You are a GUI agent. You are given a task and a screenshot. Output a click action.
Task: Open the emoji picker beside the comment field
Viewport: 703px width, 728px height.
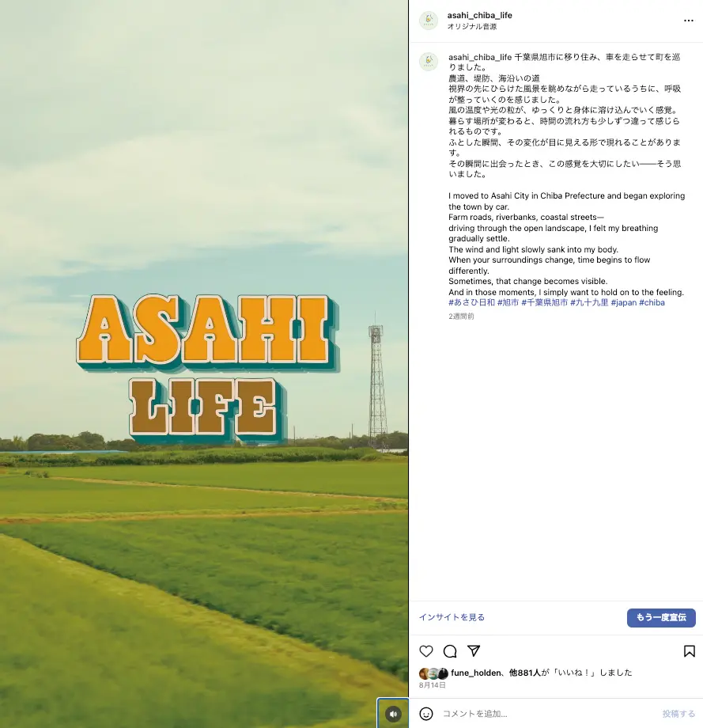428,713
